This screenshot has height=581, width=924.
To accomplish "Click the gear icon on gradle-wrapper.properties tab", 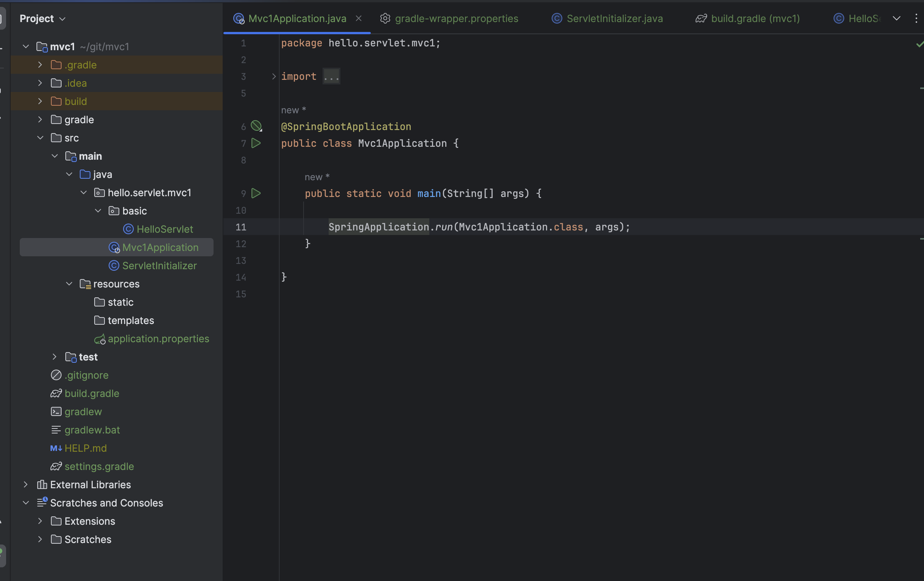I will [x=385, y=18].
